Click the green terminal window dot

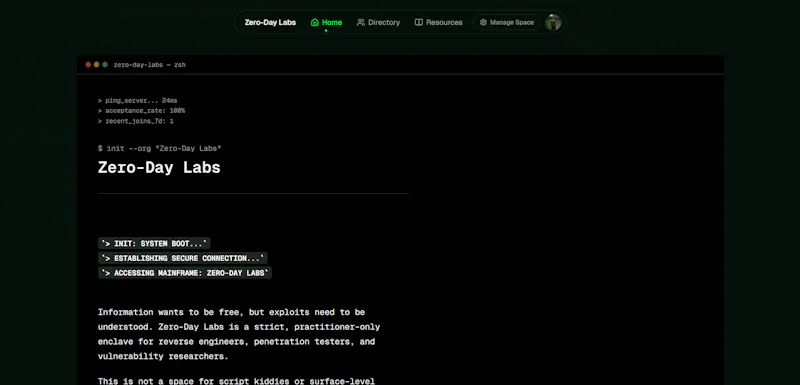(x=105, y=65)
